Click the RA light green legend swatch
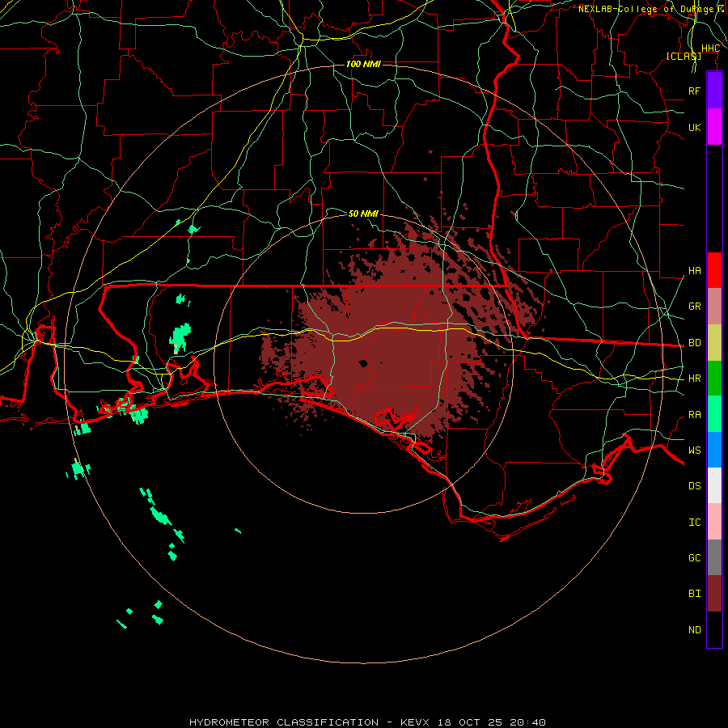The image size is (728, 728). [x=714, y=414]
